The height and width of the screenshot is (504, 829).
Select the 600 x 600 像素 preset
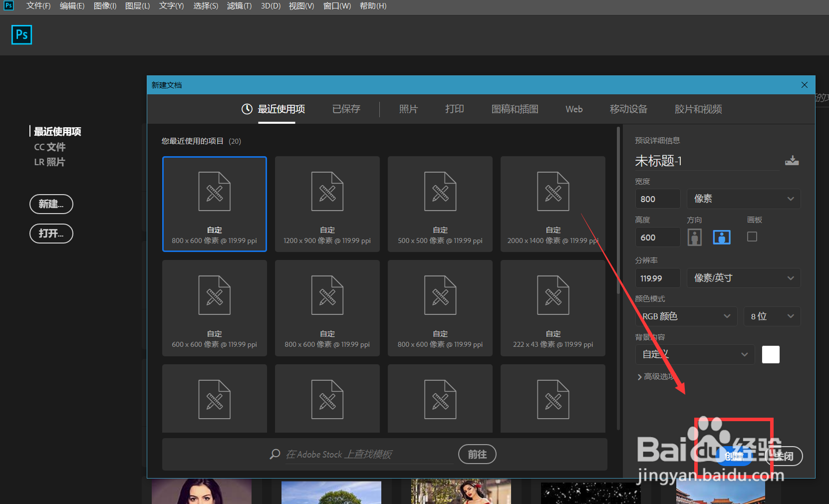(x=215, y=308)
